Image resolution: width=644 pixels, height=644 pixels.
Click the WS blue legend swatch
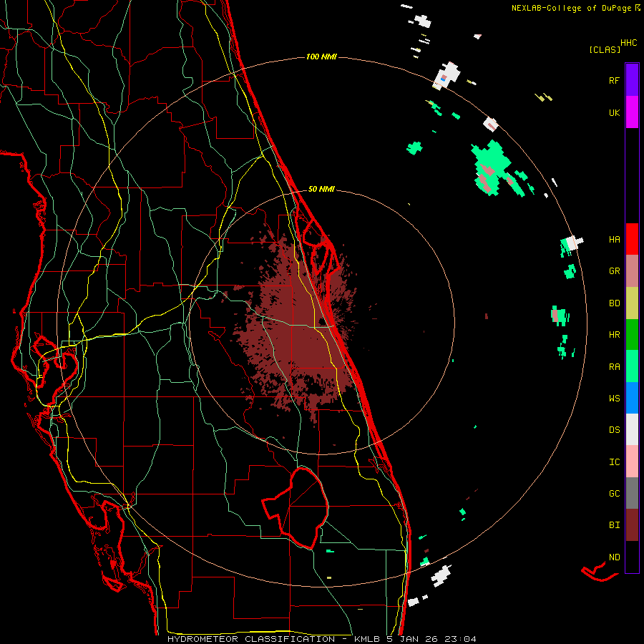[632, 398]
